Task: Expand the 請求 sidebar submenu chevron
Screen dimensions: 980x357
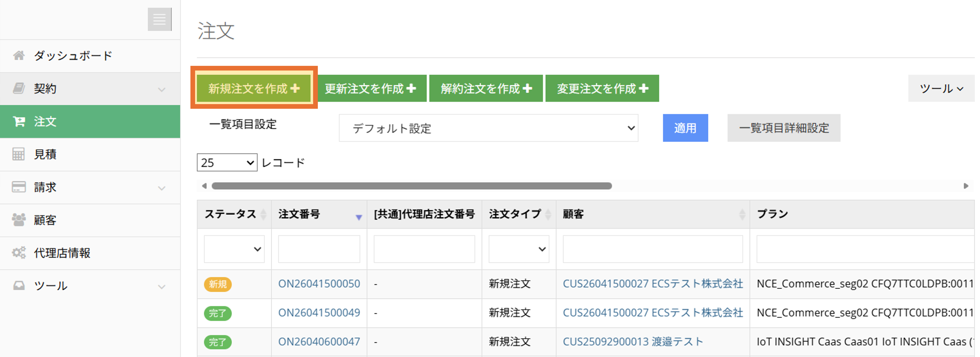Action: coord(162,188)
